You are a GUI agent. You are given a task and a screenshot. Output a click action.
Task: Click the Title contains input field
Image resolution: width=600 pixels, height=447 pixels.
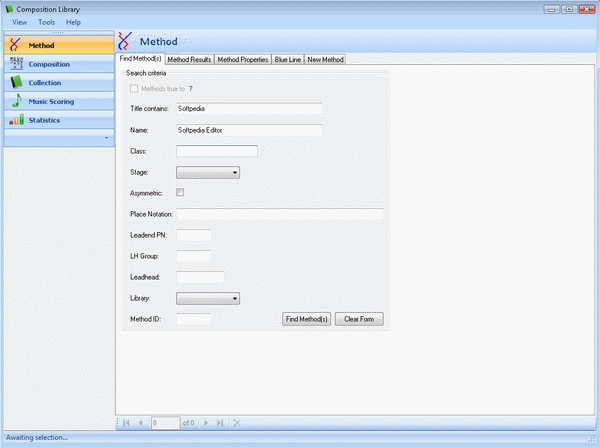pos(249,109)
